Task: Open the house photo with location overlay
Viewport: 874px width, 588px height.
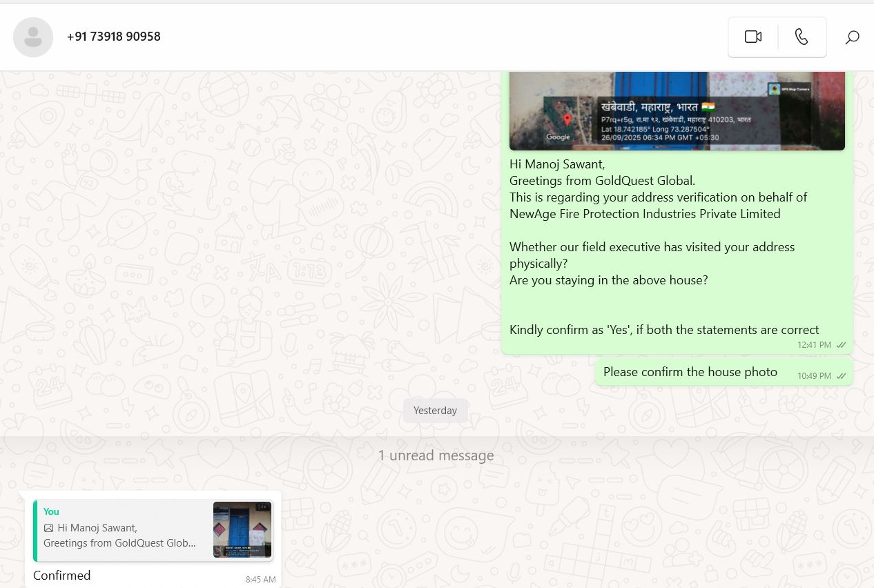Action: tap(677, 110)
